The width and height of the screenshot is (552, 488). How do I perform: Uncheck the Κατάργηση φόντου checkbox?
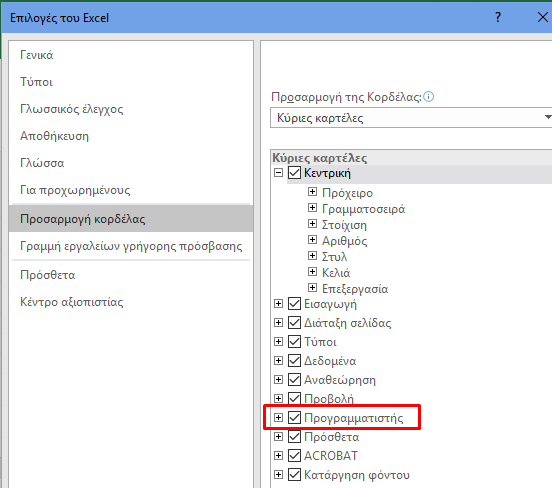pos(294,475)
